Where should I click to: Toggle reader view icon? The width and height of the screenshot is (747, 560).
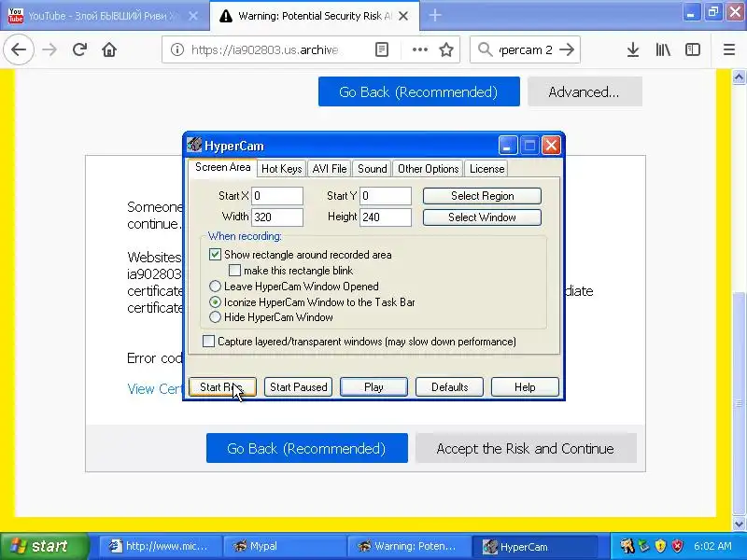coord(382,49)
